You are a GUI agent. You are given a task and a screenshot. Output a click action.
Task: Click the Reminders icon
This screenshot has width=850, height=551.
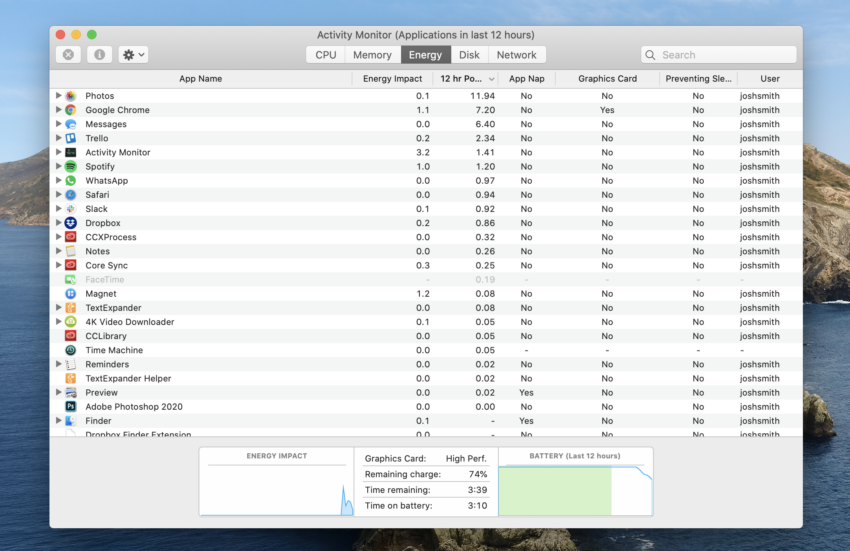[70, 364]
